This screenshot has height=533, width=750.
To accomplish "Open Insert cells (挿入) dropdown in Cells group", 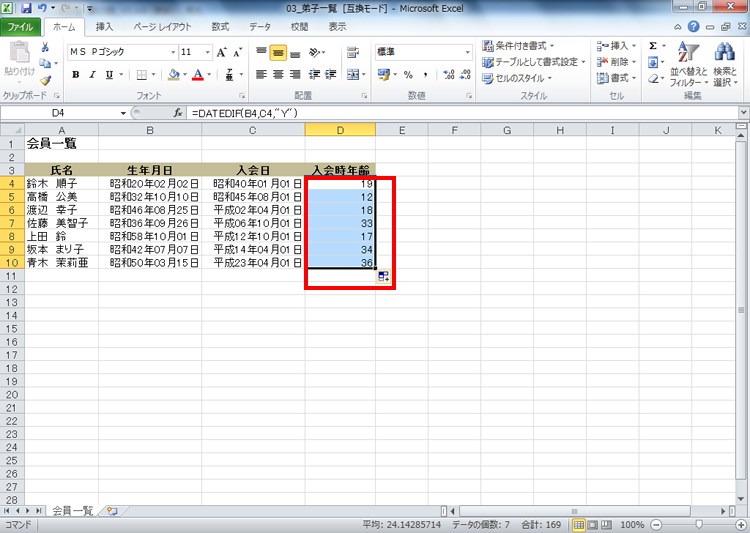I will (x=617, y=46).
